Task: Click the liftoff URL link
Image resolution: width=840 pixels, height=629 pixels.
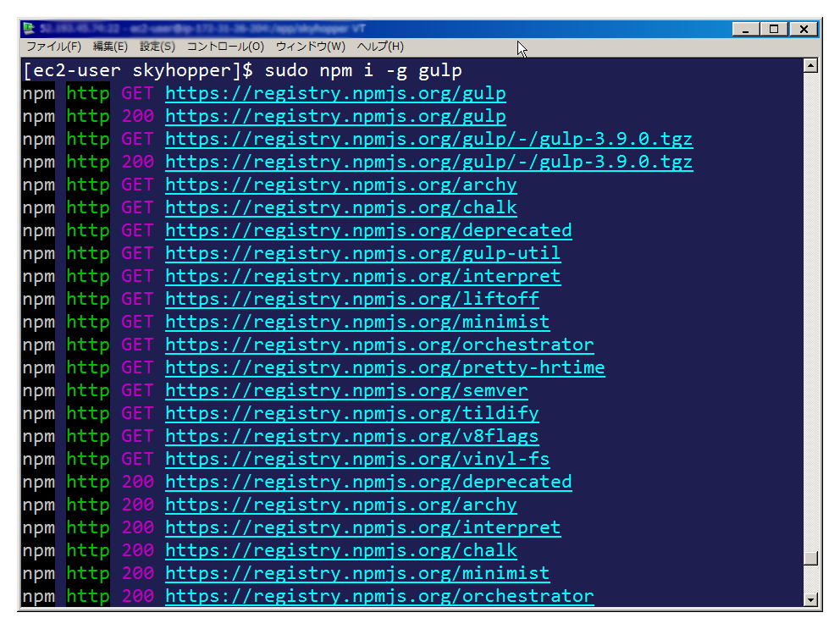Action: pyautogui.click(x=352, y=299)
